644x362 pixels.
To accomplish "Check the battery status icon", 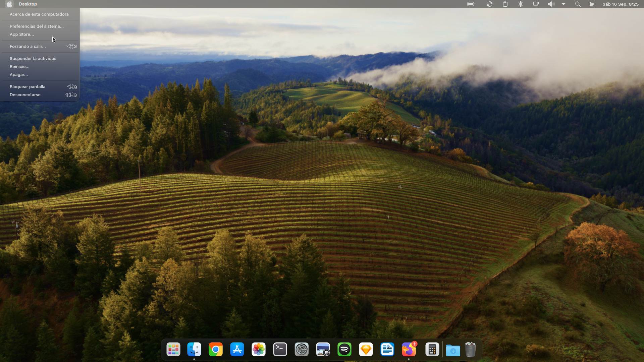I will click(x=471, y=4).
